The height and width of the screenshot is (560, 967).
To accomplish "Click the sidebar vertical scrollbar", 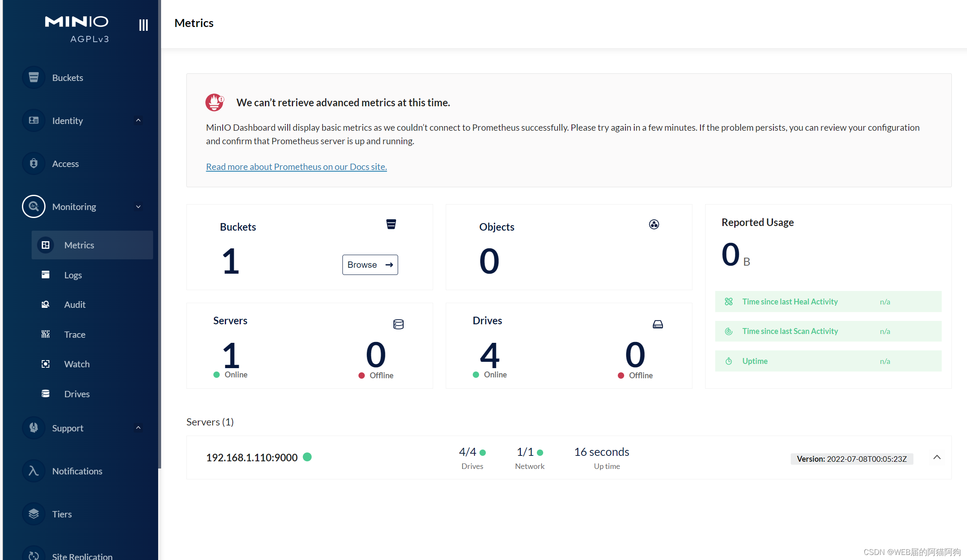I will click(x=159, y=234).
